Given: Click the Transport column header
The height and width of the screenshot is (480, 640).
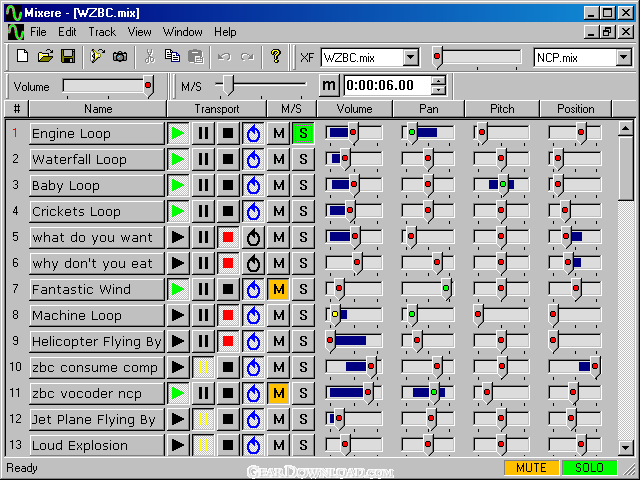Looking at the screenshot, I should [217, 109].
